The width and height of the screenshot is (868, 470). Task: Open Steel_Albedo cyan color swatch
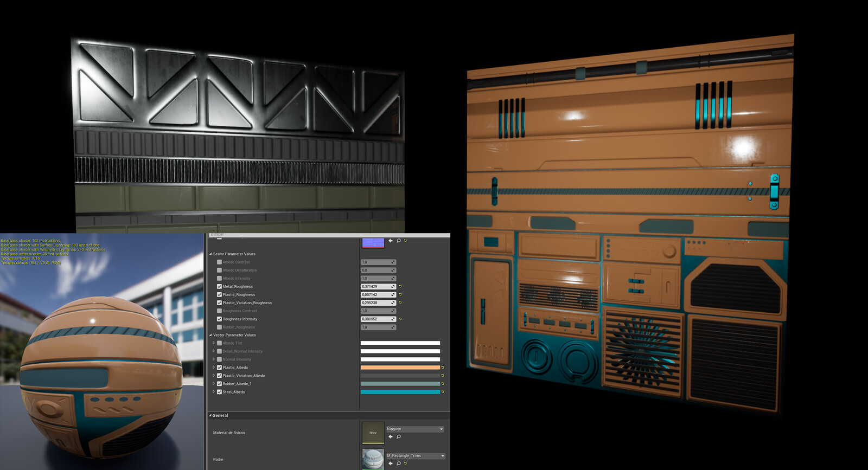[400, 392]
